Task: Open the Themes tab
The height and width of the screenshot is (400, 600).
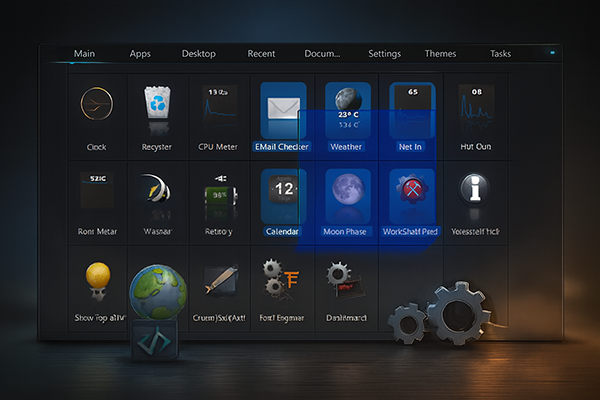Action: (440, 54)
